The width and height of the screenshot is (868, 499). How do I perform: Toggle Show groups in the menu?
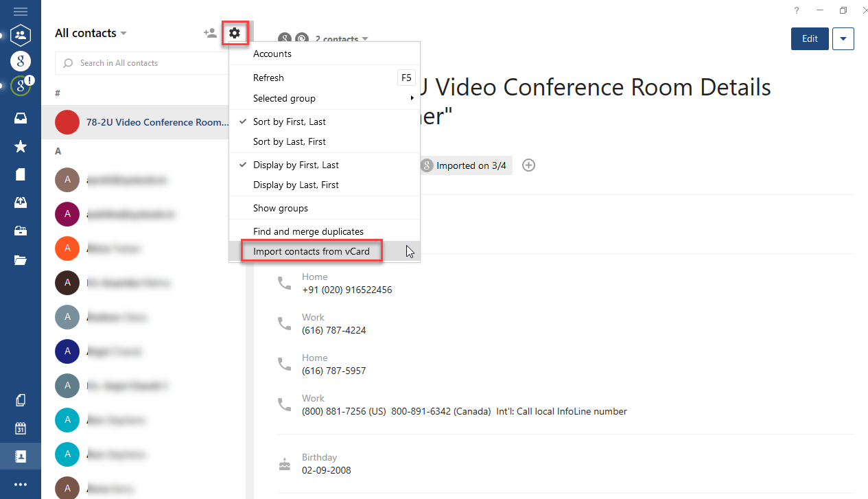[x=324, y=208]
